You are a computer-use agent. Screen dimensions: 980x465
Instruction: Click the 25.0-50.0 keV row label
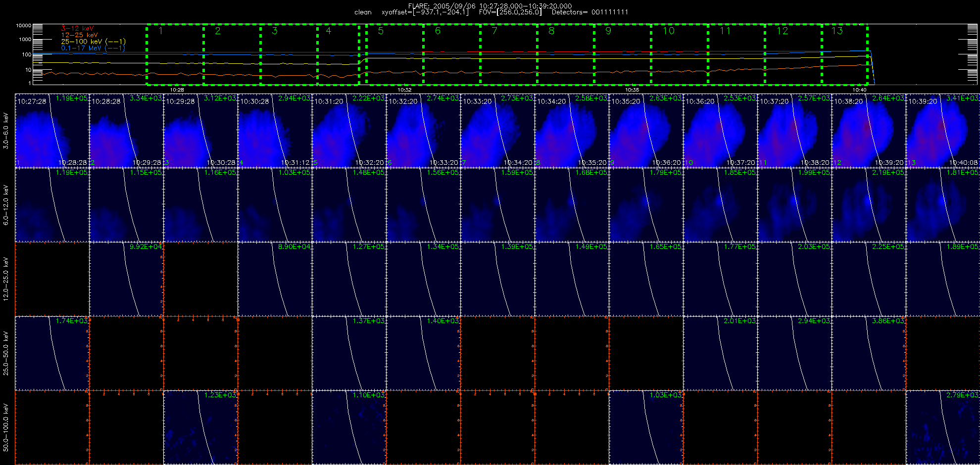[x=6, y=353]
